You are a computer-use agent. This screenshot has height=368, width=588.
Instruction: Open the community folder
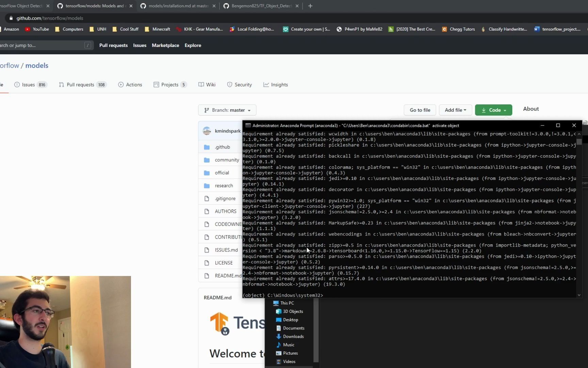coord(227,160)
